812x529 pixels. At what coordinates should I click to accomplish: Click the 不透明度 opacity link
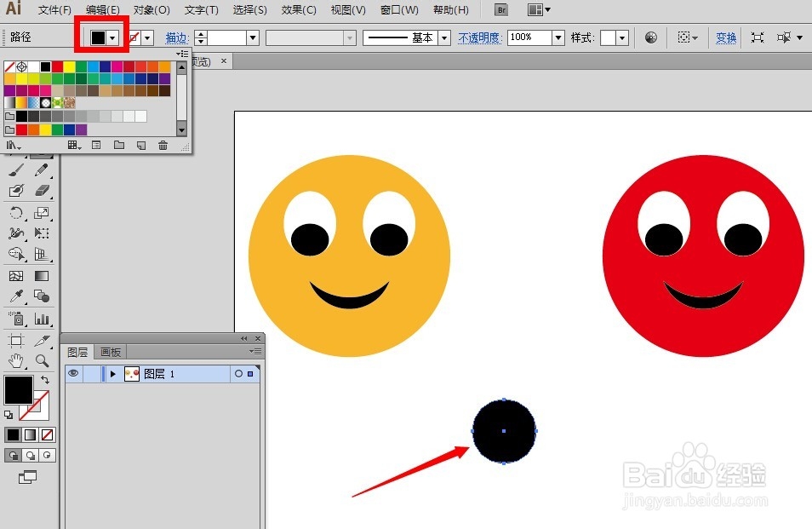479,37
